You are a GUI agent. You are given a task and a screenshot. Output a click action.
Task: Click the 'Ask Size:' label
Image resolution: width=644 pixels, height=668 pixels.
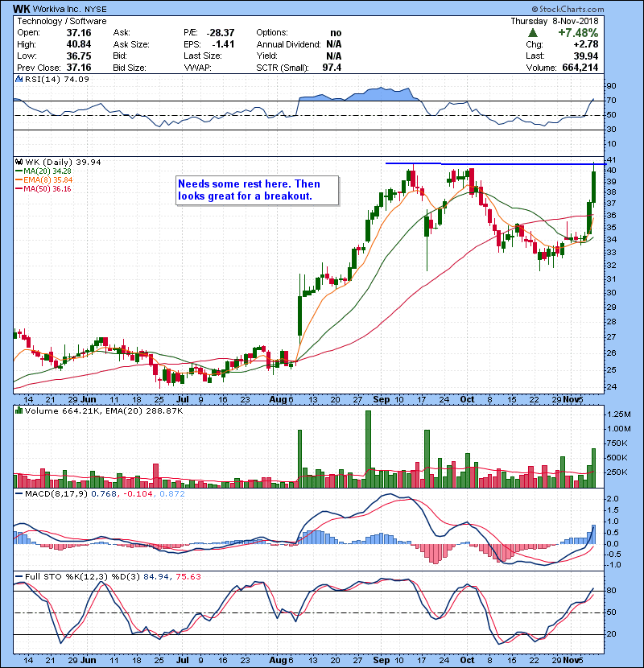coord(131,44)
